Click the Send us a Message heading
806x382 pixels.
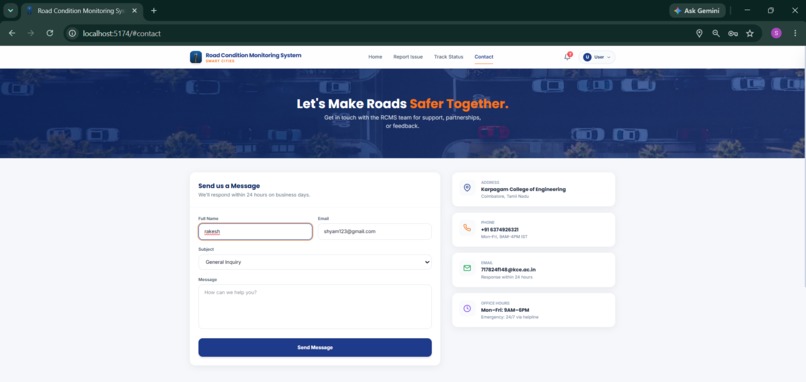click(x=229, y=186)
